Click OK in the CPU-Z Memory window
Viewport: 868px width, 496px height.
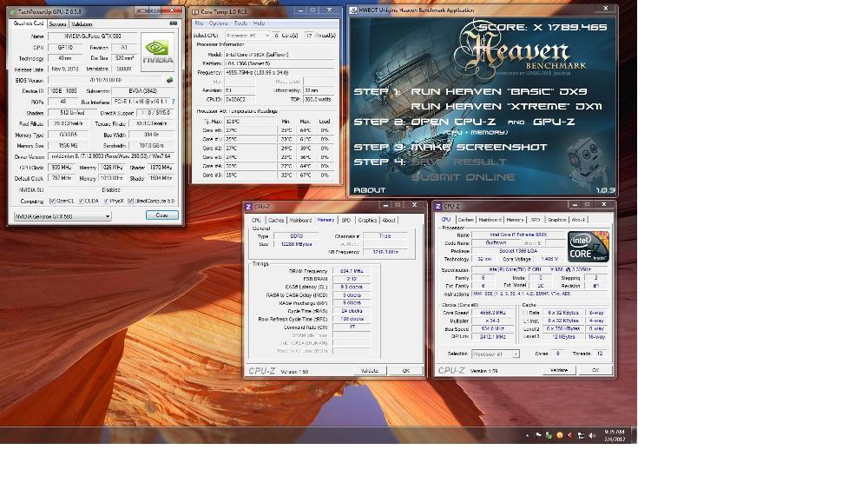click(x=405, y=371)
